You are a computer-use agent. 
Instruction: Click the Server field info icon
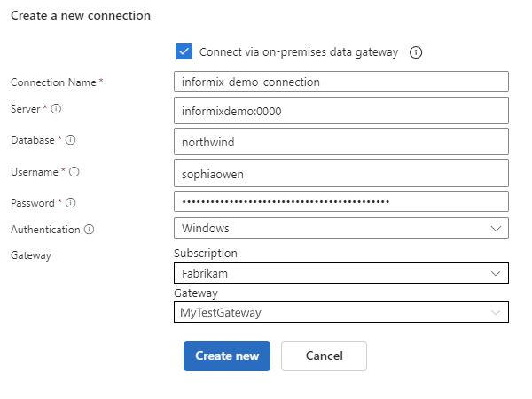coord(55,110)
